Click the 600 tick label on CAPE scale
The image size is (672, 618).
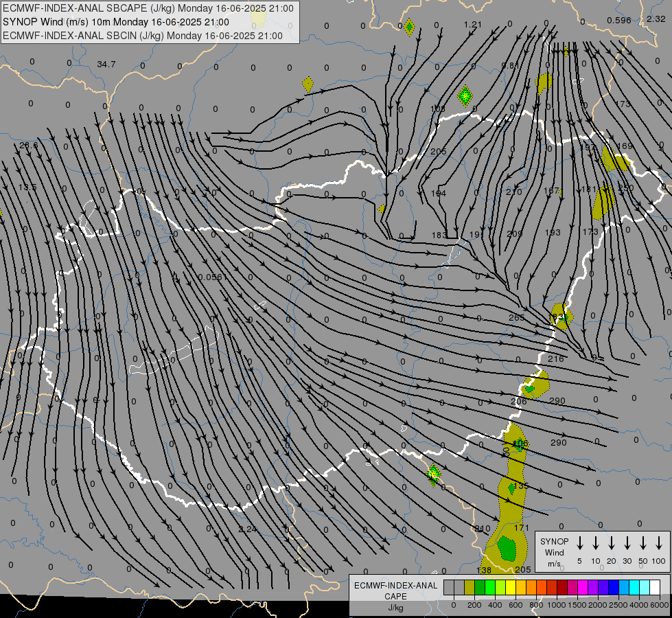515,605
